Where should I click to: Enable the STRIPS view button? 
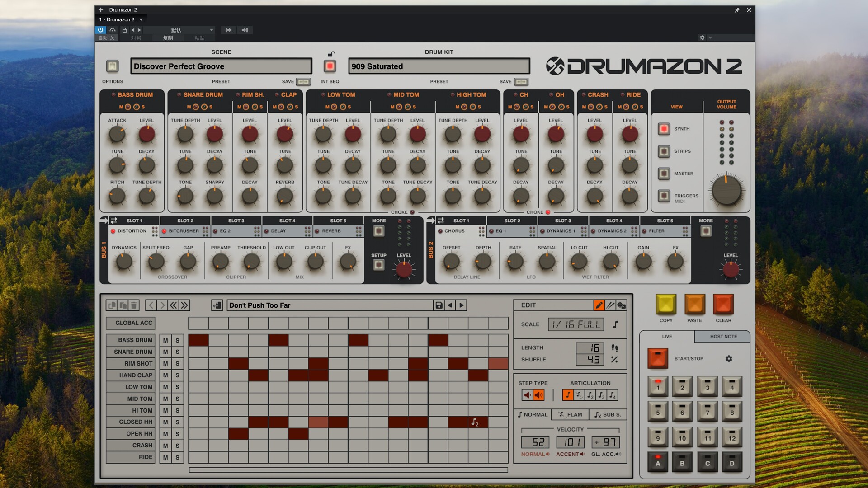[x=664, y=151]
